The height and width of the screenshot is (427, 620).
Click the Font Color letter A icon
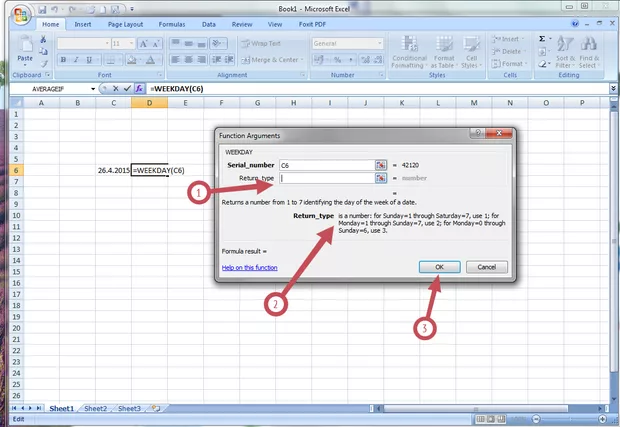click(150, 60)
